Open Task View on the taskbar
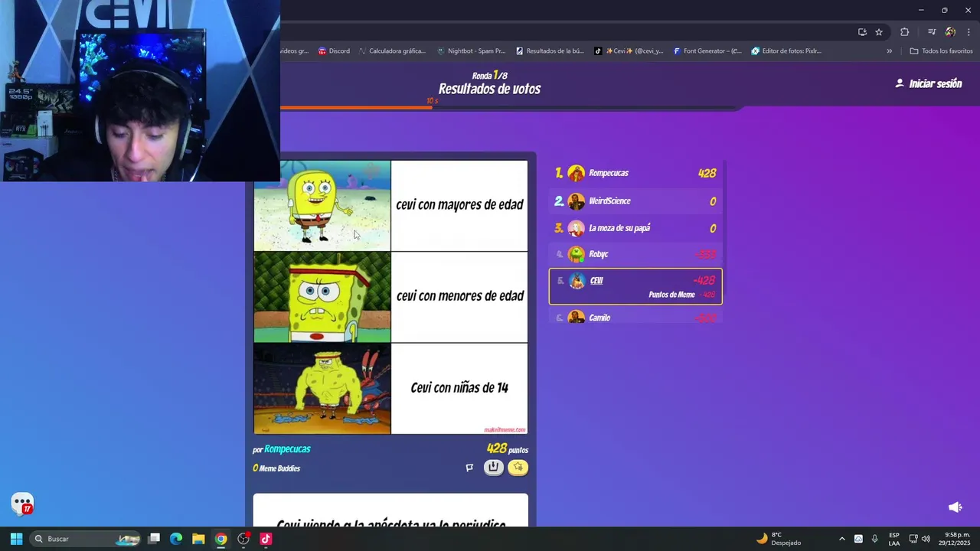Image resolution: width=980 pixels, height=551 pixels. point(154,539)
